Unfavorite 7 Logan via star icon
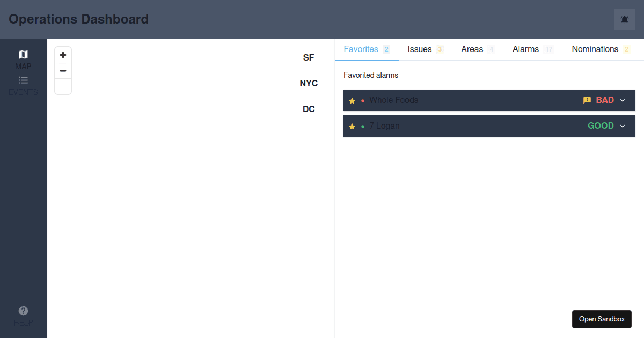The height and width of the screenshot is (338, 644). tap(352, 126)
